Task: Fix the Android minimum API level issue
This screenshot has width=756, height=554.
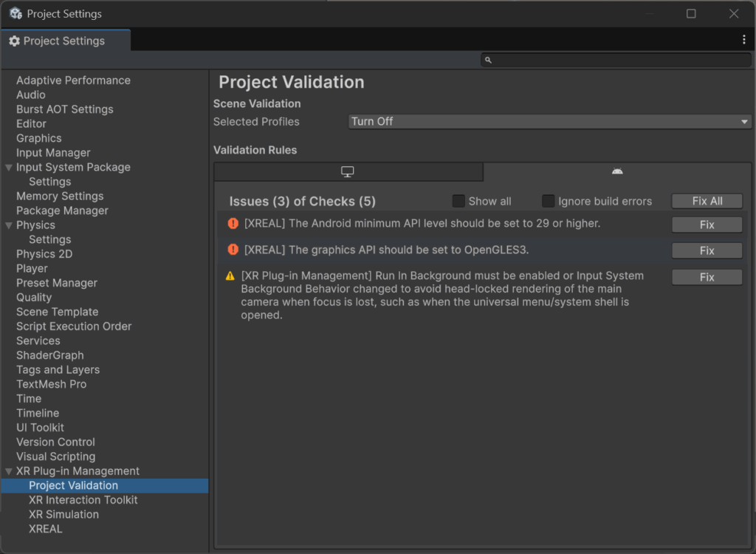Action: tap(707, 225)
